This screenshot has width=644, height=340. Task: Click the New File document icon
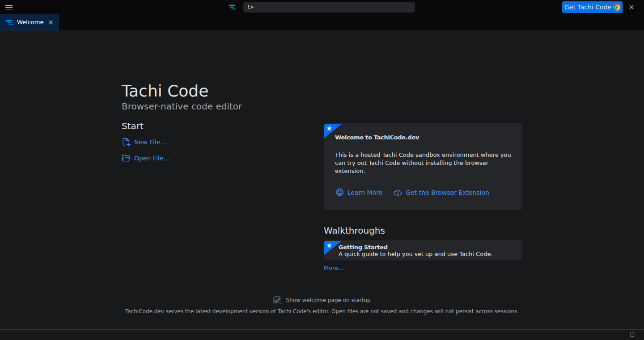126,142
